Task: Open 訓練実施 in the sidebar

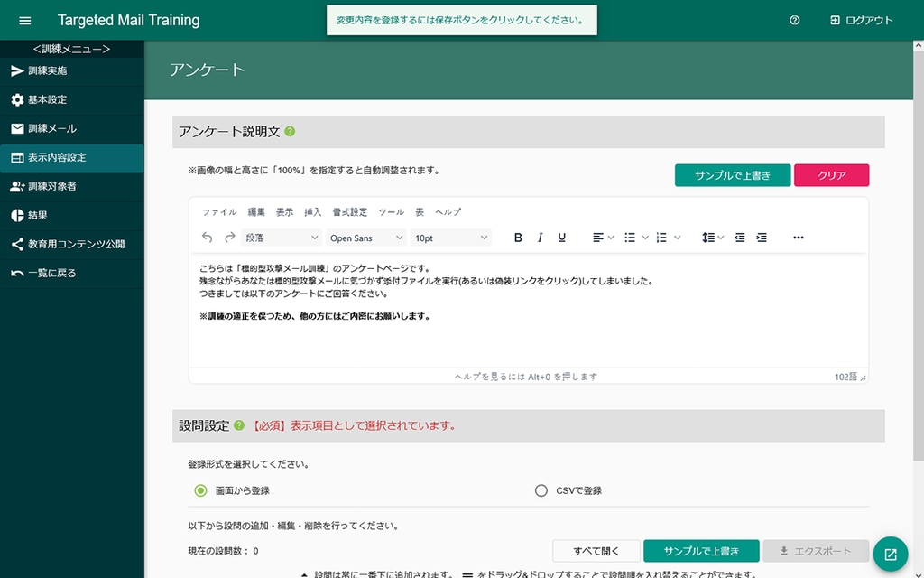Action: pos(72,70)
